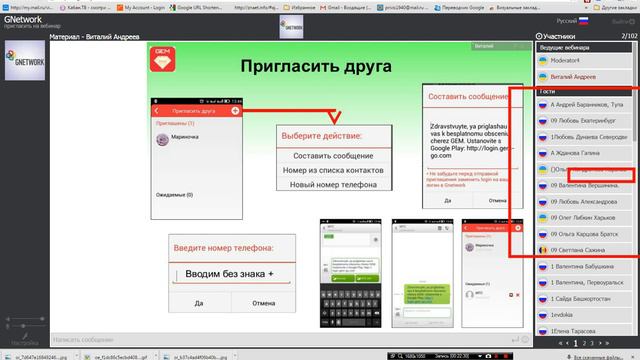Open the My Account - Login bookmark
Image resolution: width=640 pixels, height=360 pixels.
[x=141, y=7]
